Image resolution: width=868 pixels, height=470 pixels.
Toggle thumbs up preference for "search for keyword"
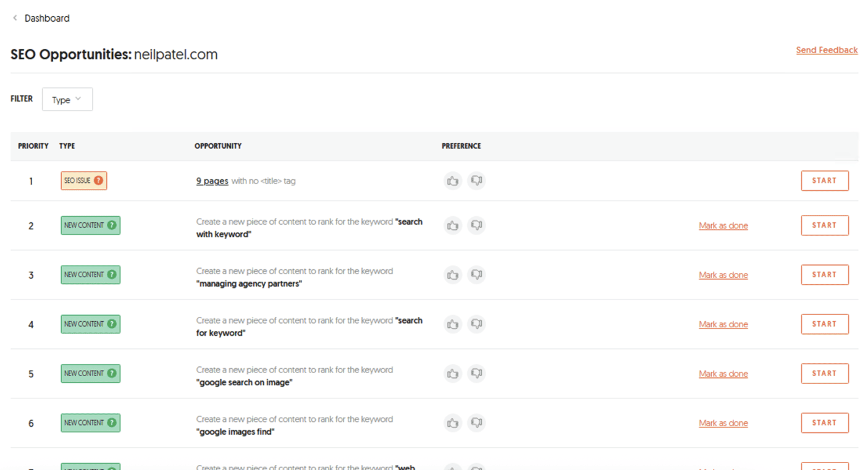tap(453, 324)
